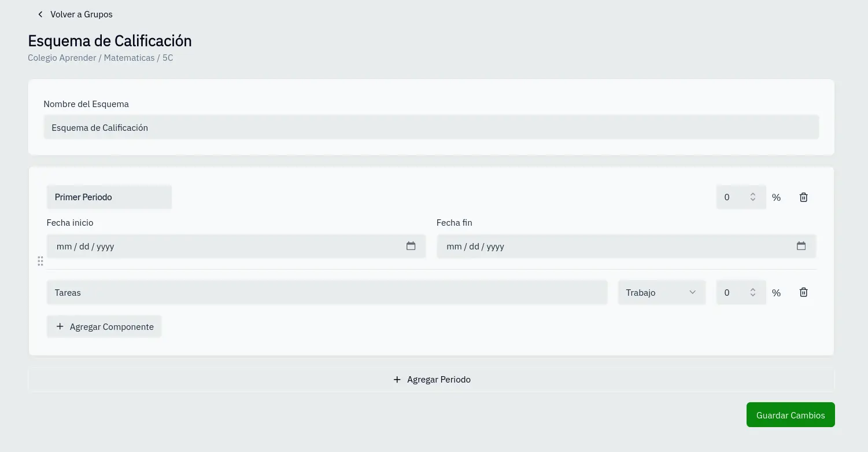Expand the Trabajo component type dropdown
This screenshot has width=868, height=452.
(x=662, y=292)
